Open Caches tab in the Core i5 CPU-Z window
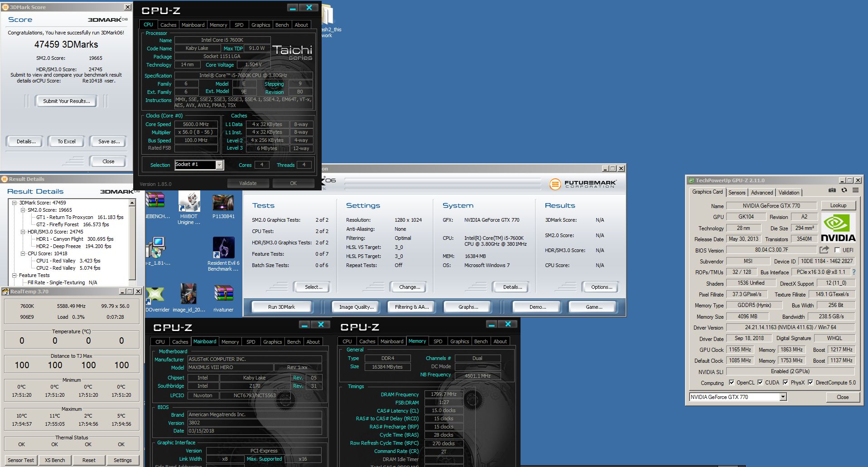Screen dimensions: 868x467 (168, 25)
